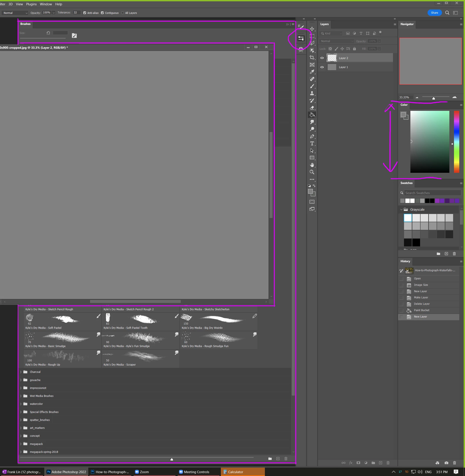Select the Zoom tool in toolbar
This screenshot has height=476, width=465.
(312, 172)
